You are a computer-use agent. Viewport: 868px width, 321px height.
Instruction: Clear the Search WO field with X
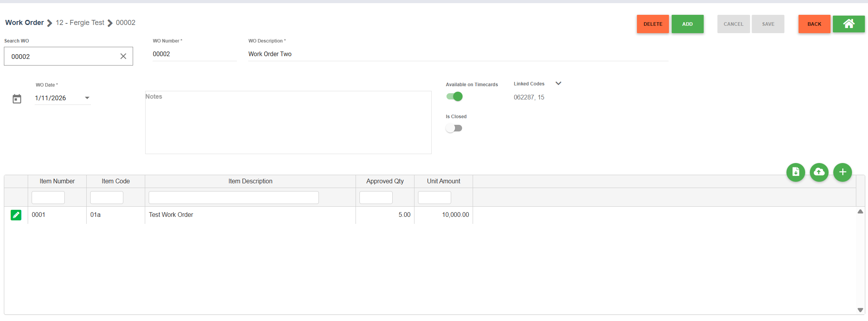[x=123, y=56]
